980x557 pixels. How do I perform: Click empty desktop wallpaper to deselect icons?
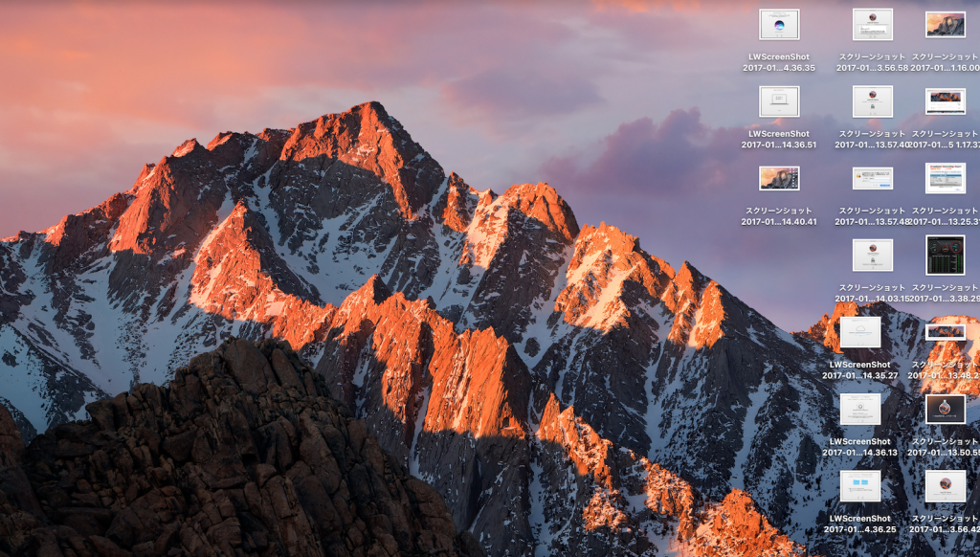[287, 57]
